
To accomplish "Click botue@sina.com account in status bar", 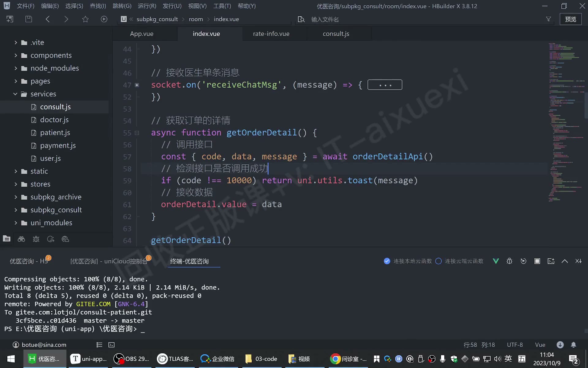I will (x=40, y=345).
